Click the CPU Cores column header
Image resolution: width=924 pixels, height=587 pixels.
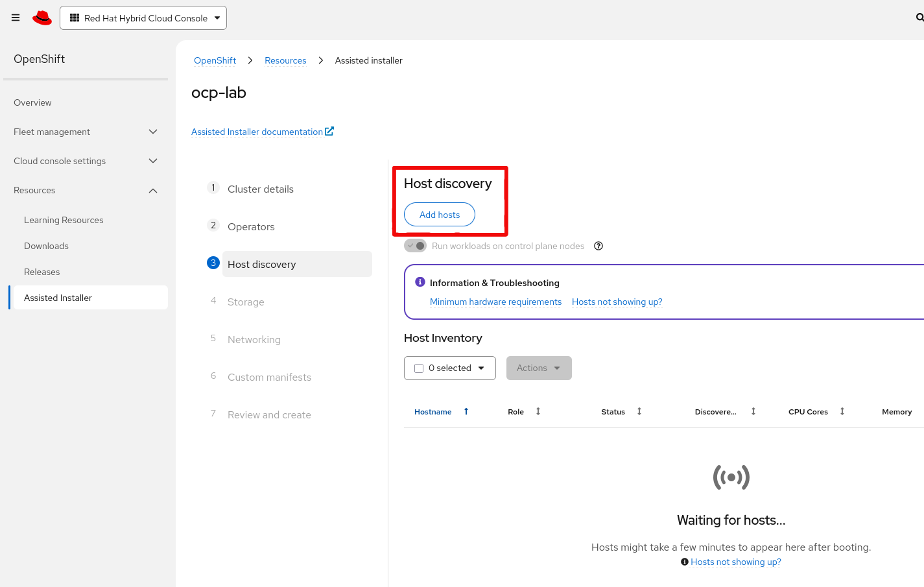pyautogui.click(x=808, y=412)
